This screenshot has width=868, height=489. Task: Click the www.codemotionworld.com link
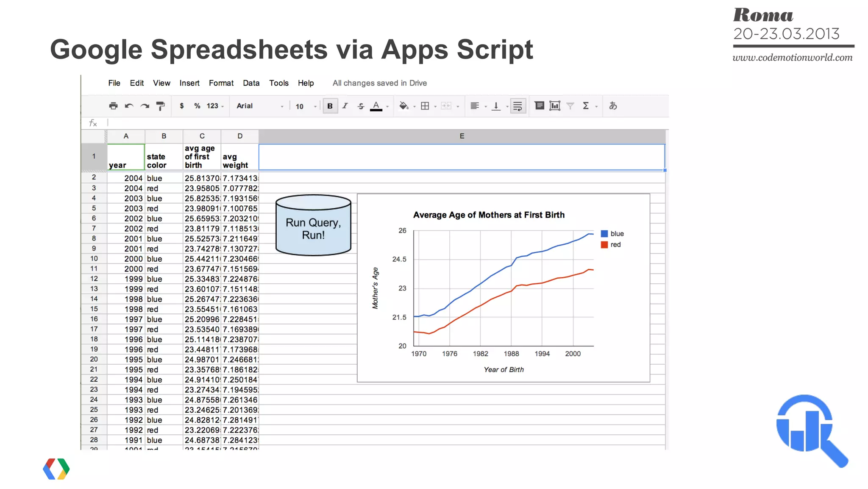[793, 57]
